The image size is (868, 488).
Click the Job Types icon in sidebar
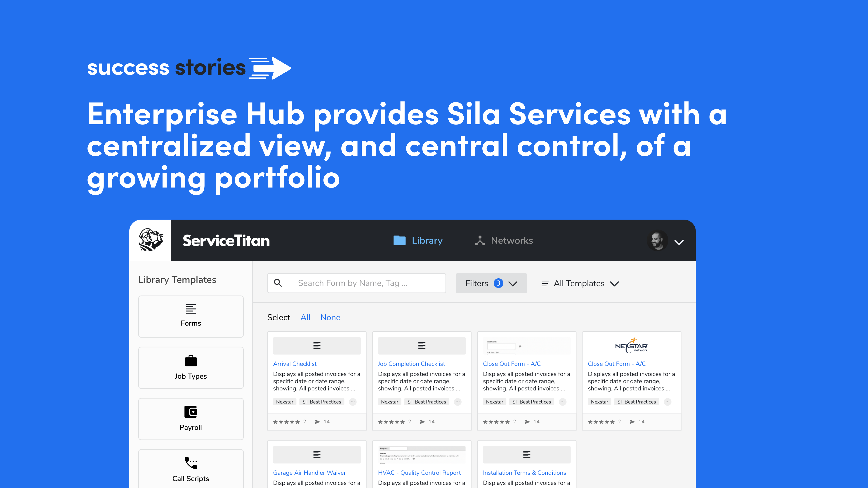click(x=190, y=361)
